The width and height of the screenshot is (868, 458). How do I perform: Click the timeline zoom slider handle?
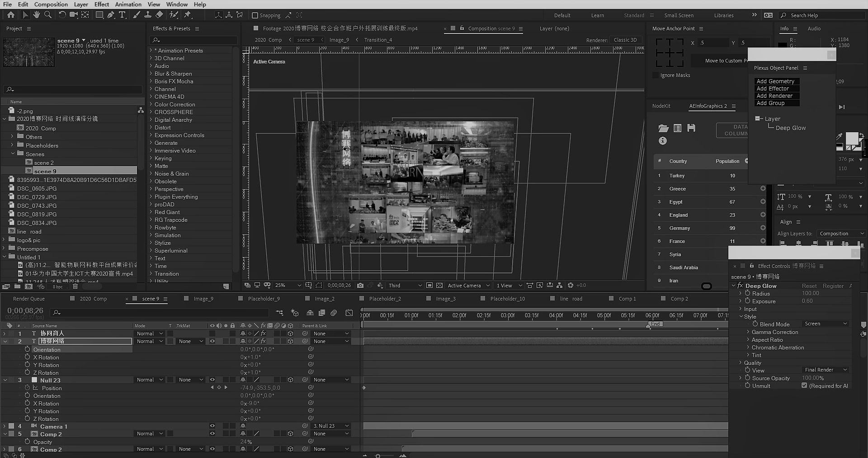[x=378, y=456]
